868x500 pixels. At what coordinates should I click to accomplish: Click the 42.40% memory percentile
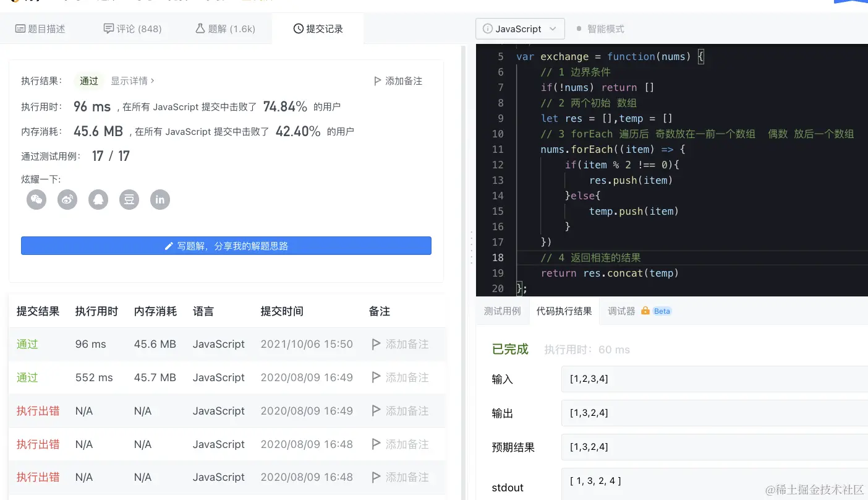(298, 131)
